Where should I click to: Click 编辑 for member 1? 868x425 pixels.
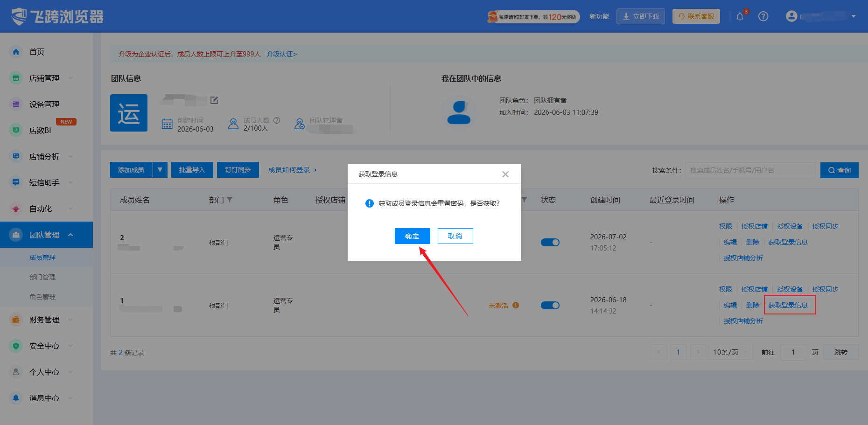point(730,305)
